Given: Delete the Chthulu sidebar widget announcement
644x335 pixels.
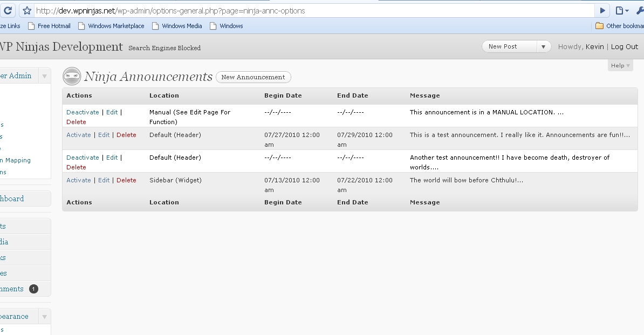Looking at the screenshot, I should 126,180.
